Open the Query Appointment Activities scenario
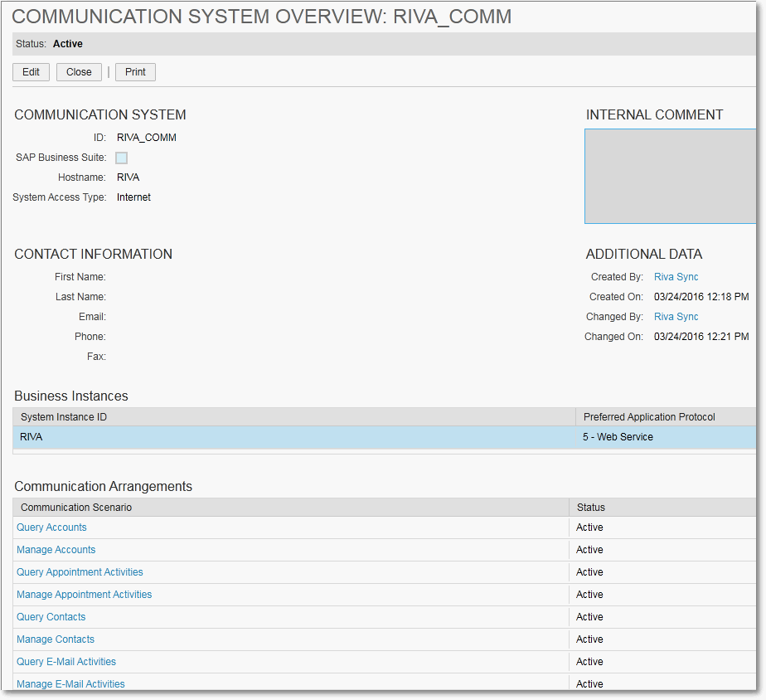 (80, 571)
